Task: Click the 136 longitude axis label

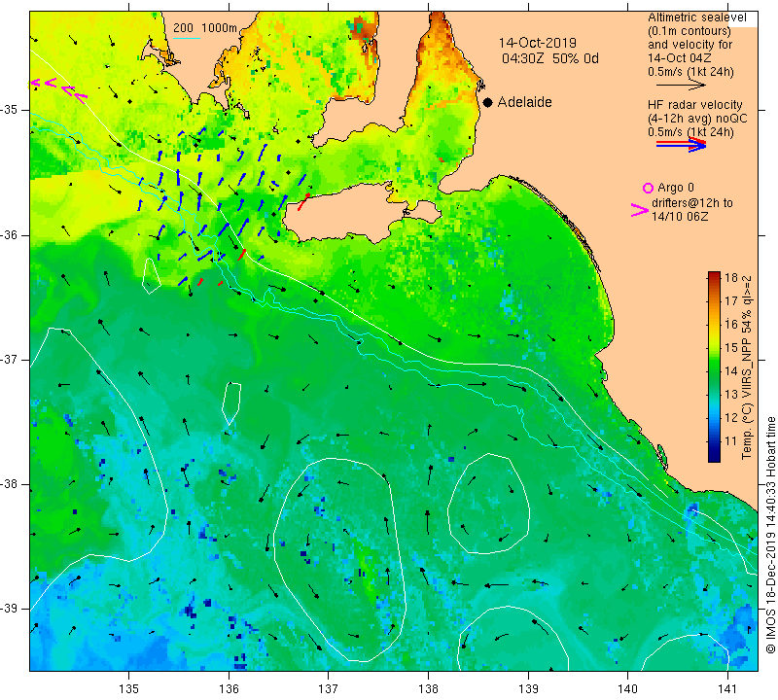Action: coord(229,689)
